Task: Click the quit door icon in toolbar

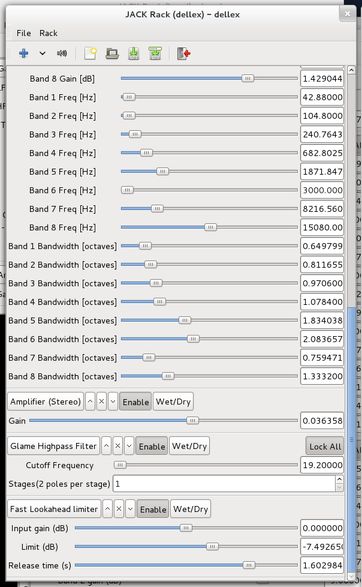Action: tap(183, 54)
